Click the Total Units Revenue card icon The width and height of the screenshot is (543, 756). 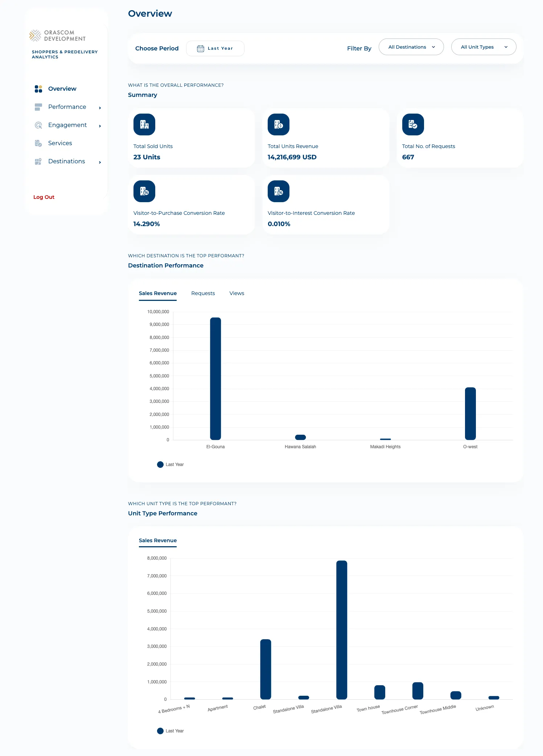[x=279, y=124]
